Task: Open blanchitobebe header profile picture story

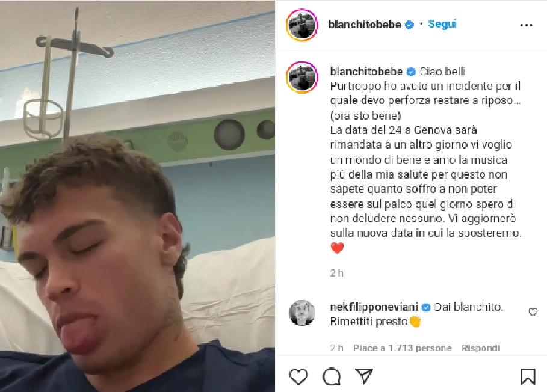Action: coord(301,25)
